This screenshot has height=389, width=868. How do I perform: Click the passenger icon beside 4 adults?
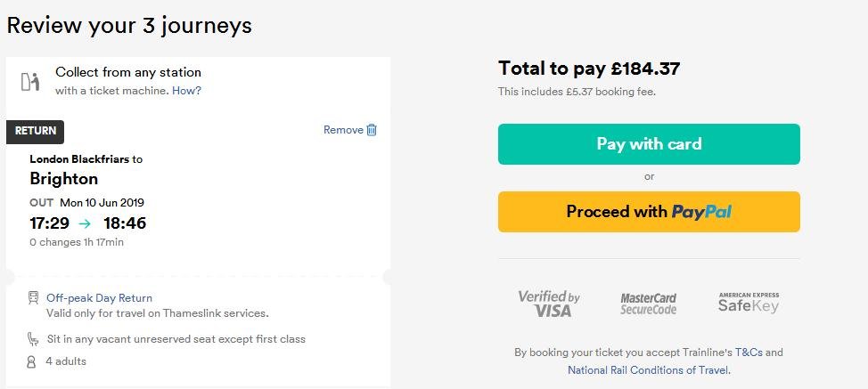coord(32,361)
